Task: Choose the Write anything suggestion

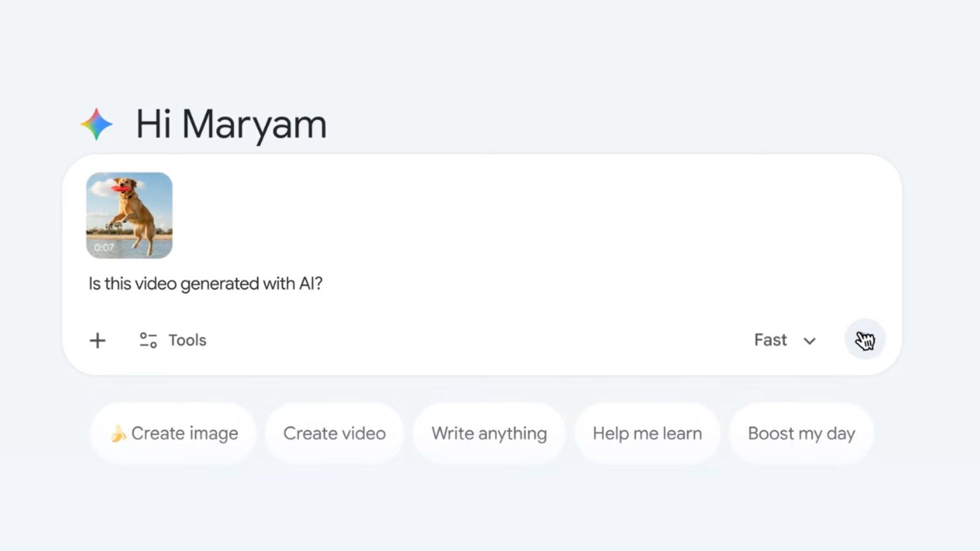Action: tap(489, 433)
